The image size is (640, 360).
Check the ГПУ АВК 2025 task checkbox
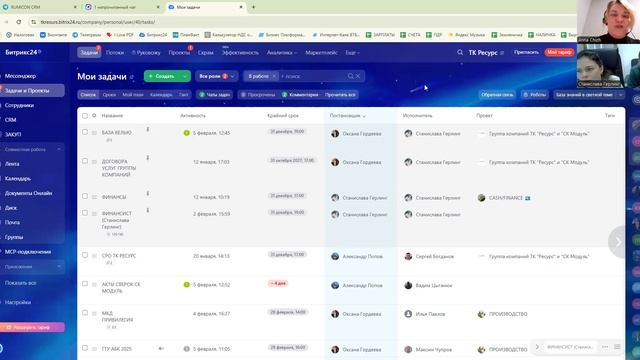pos(85,348)
